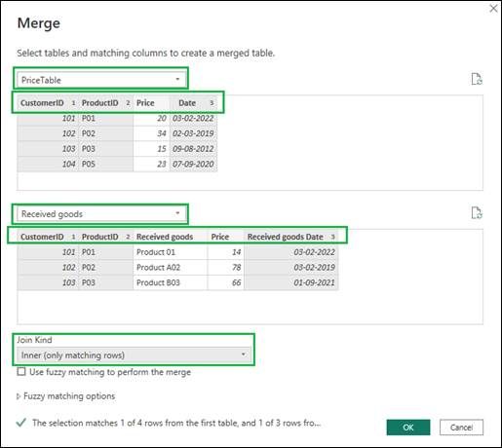Click the 104 customer ID cell
502x448 pixels.
click(x=48, y=164)
